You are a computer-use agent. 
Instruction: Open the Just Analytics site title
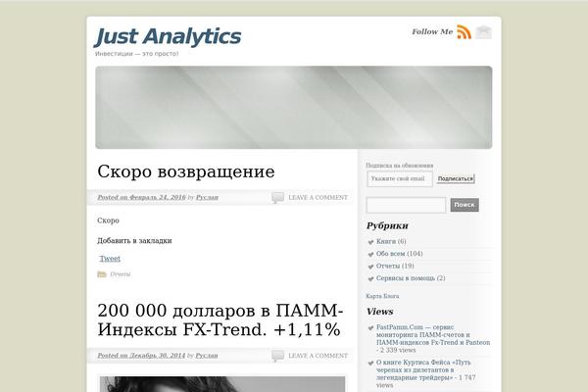pyautogui.click(x=168, y=37)
